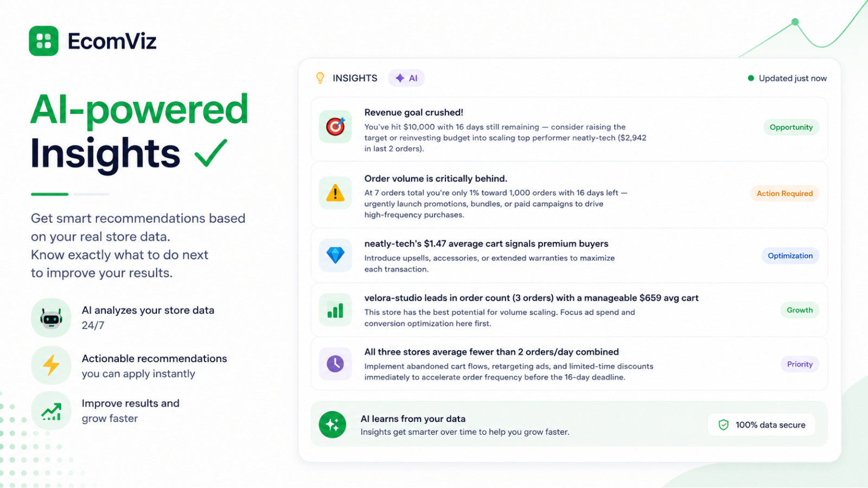Image resolution: width=868 pixels, height=488 pixels.
Task: Click the Updated just now status indicator
Action: tap(787, 78)
